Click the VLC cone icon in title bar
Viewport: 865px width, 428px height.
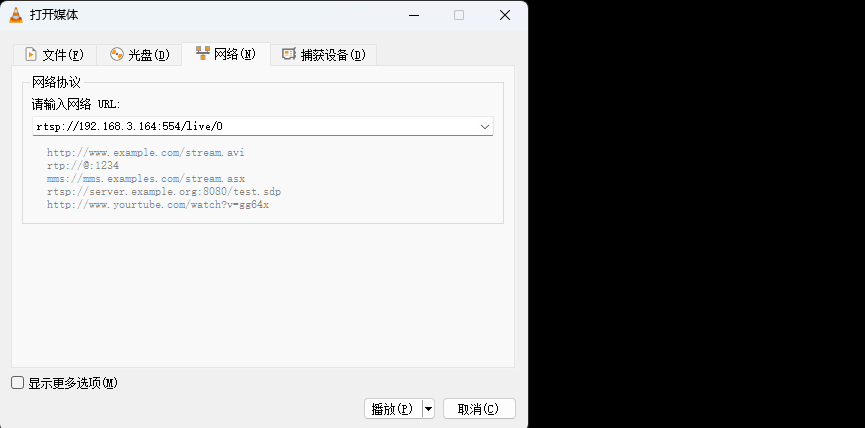[x=16, y=15]
